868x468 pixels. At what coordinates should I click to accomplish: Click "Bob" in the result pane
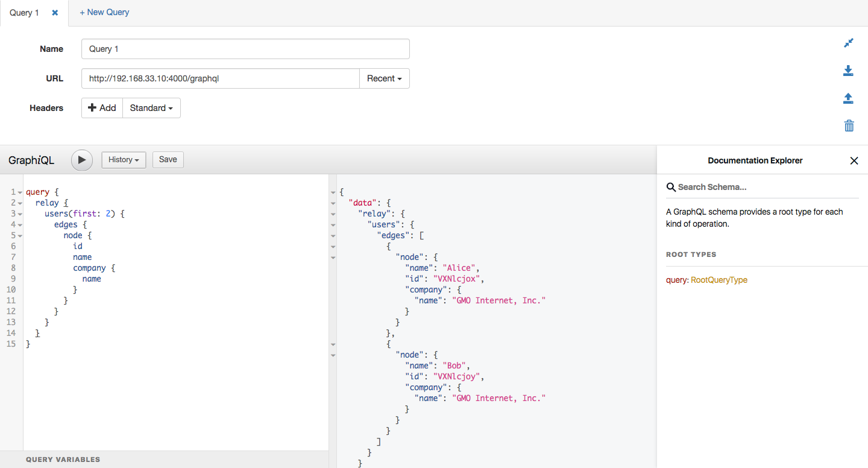[x=456, y=365]
